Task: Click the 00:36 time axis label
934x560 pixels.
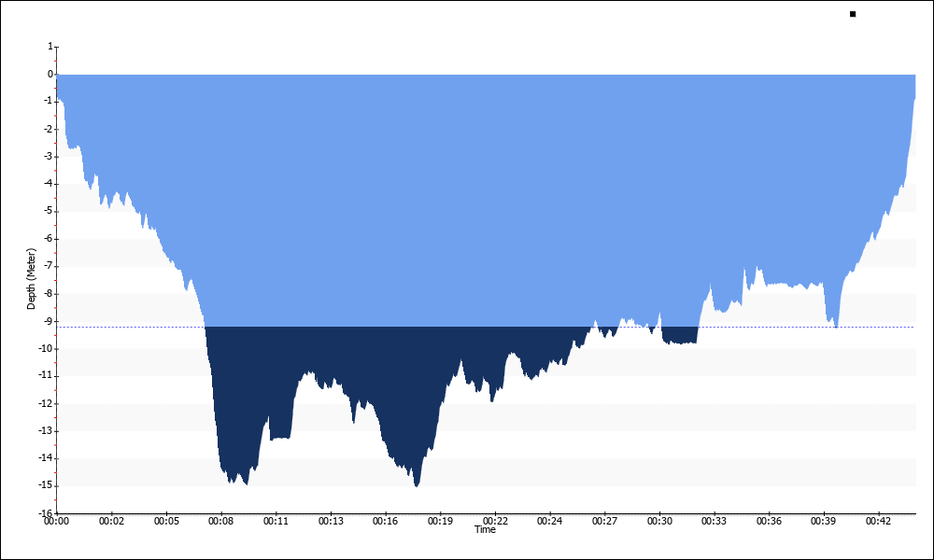Action: [x=769, y=522]
